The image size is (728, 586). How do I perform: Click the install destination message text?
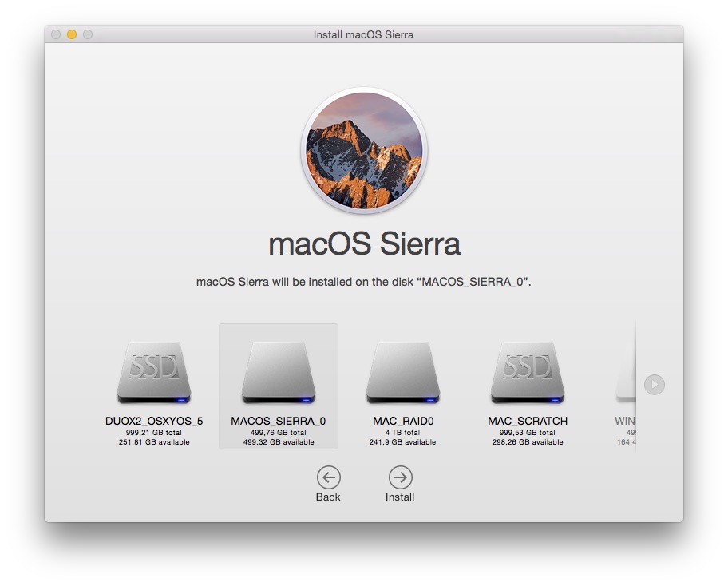[x=363, y=282]
